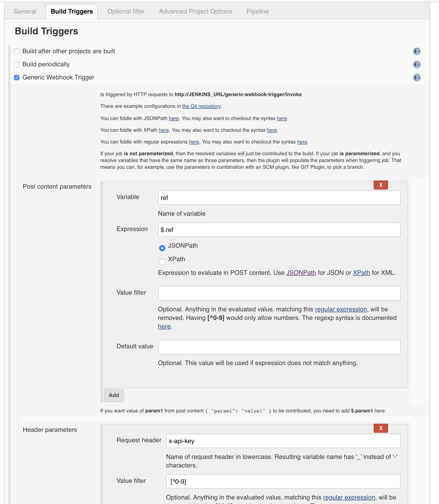
Task: Open the JSONPath link under Expression
Action: (301, 273)
